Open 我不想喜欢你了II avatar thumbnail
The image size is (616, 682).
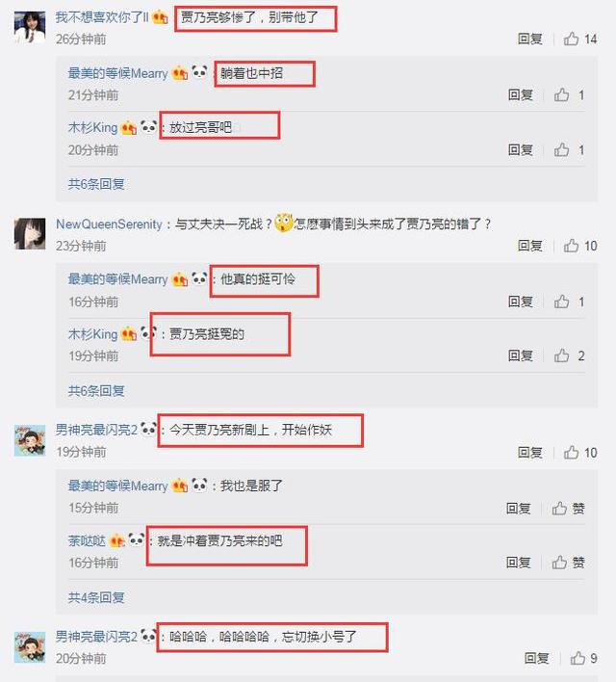tap(30, 27)
